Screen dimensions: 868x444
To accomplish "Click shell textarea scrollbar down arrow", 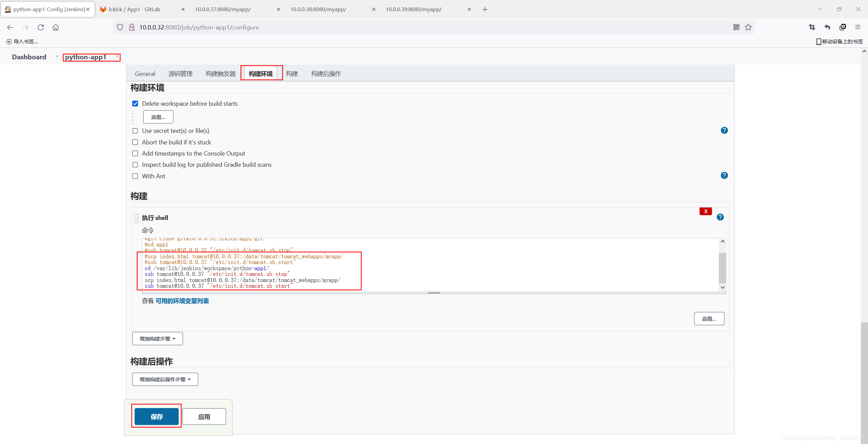I will coord(723,287).
